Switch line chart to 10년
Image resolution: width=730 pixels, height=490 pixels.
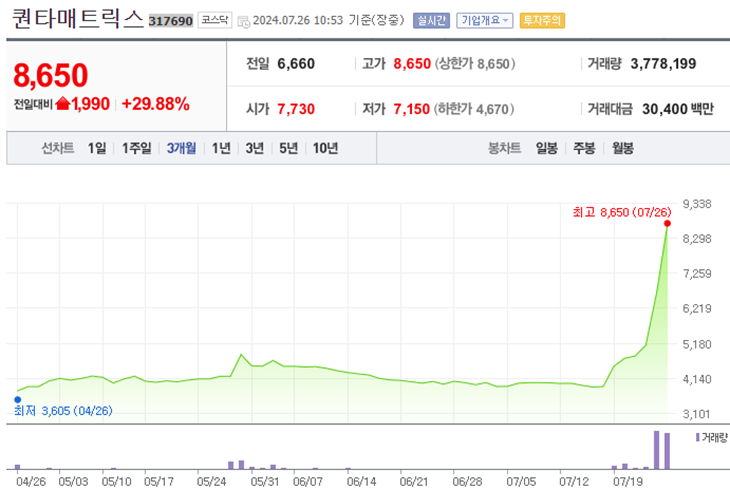click(325, 148)
